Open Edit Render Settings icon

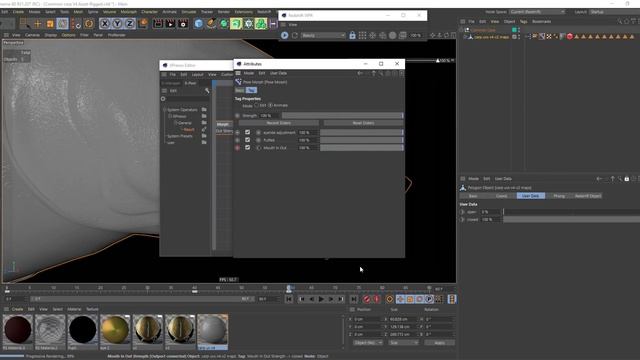183,24
